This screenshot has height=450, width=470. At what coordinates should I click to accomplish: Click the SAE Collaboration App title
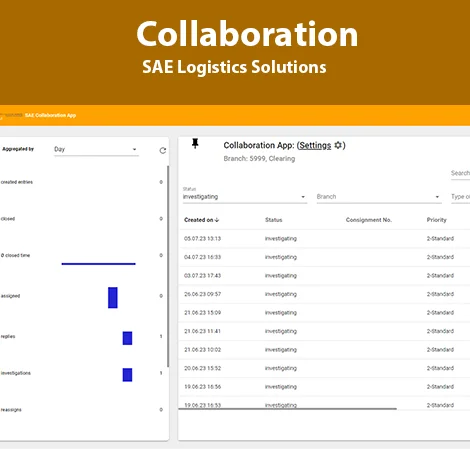[x=51, y=115]
